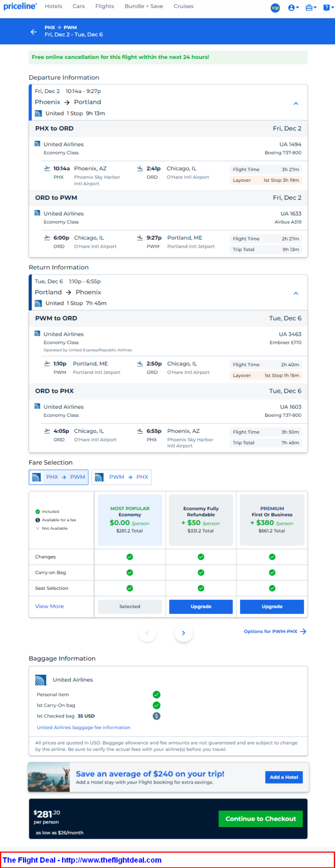This screenshot has width=335, height=868.
Task: Click United logo in PHX to ORD segment
Action: click(37, 144)
